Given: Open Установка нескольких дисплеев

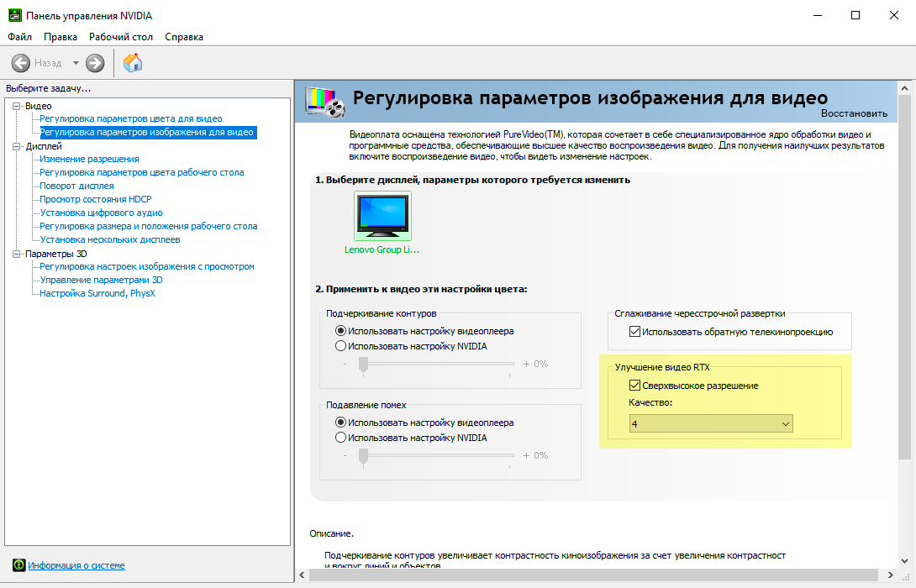Looking at the screenshot, I should point(110,239).
